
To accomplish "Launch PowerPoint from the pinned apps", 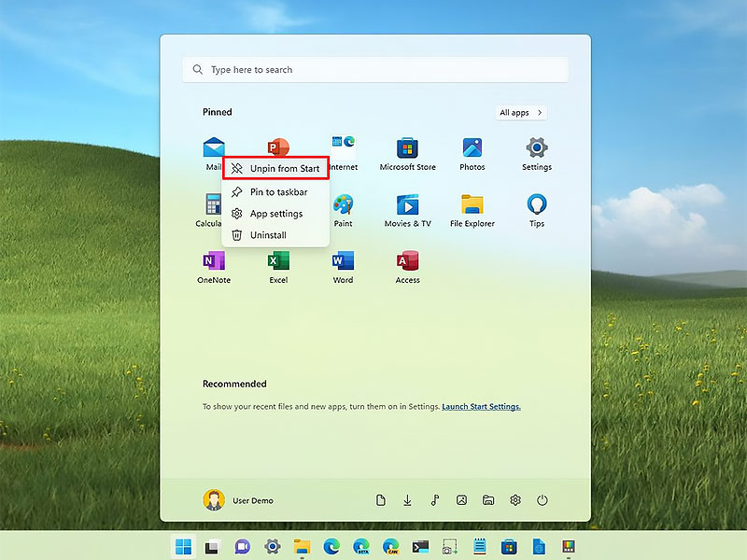I will click(278, 147).
